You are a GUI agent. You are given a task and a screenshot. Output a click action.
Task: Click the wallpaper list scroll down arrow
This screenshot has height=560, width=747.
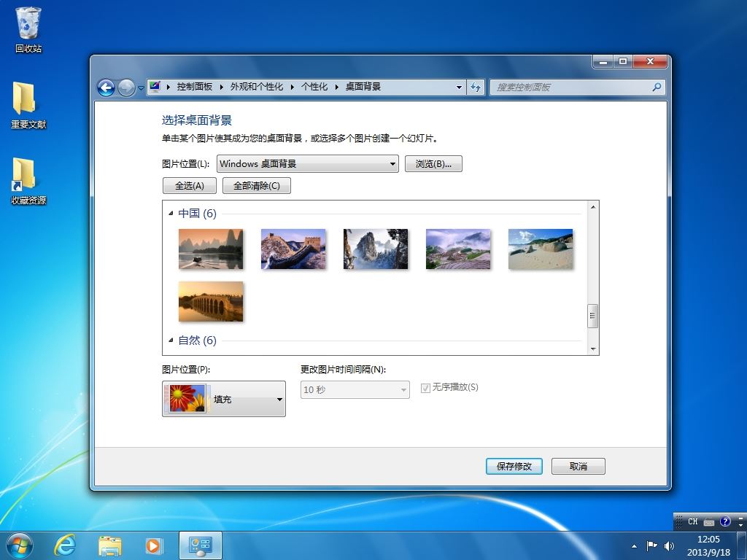click(593, 349)
